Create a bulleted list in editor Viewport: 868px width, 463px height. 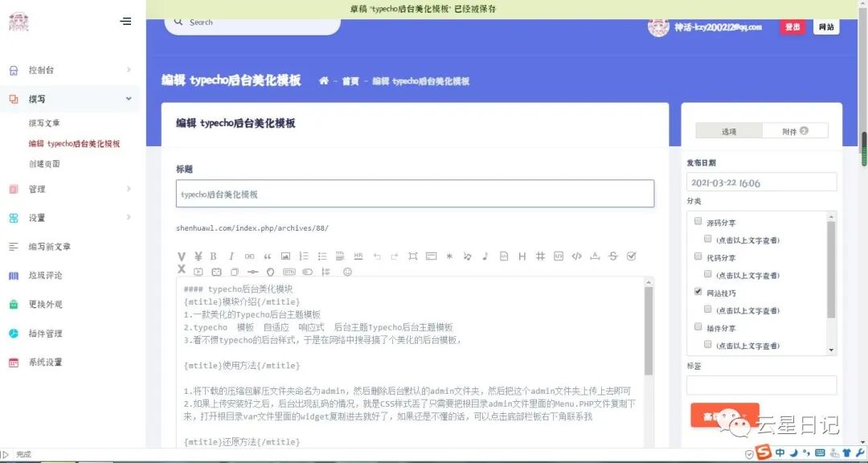(x=322, y=256)
